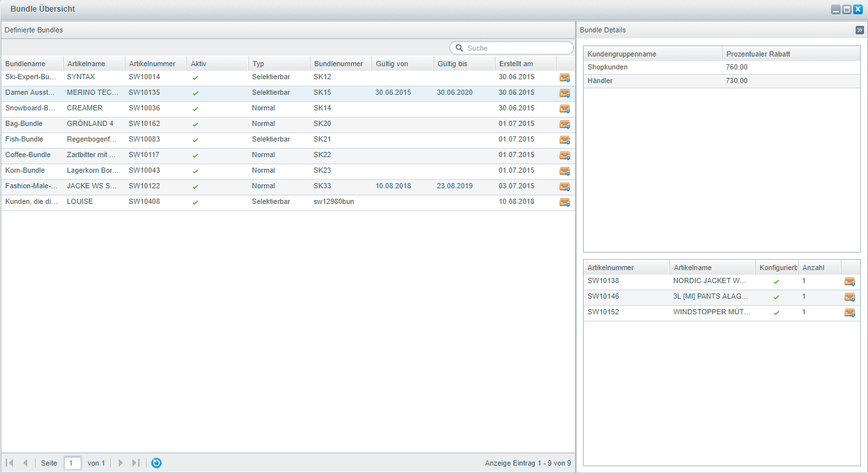The width and height of the screenshot is (868, 474).
Task: Click article number SW10122
Action: tap(144, 186)
